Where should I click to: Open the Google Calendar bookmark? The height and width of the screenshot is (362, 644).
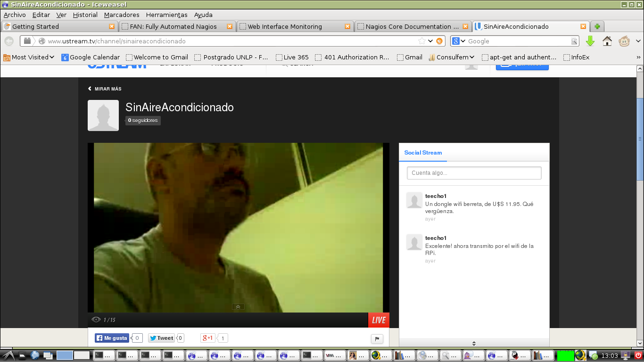coord(91,57)
